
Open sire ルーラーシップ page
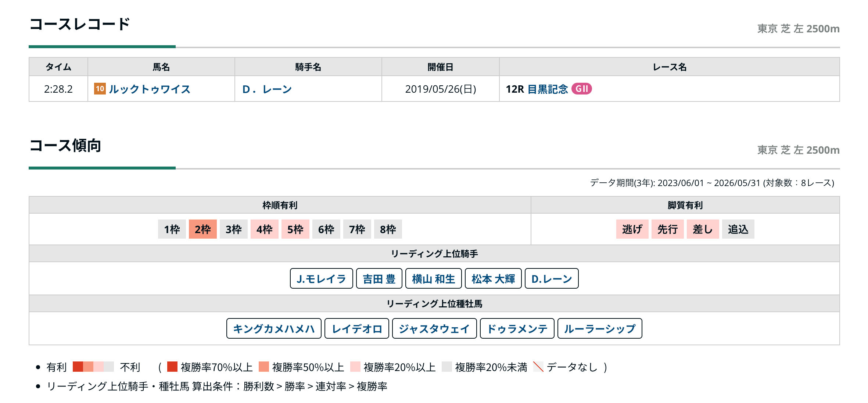(x=600, y=328)
